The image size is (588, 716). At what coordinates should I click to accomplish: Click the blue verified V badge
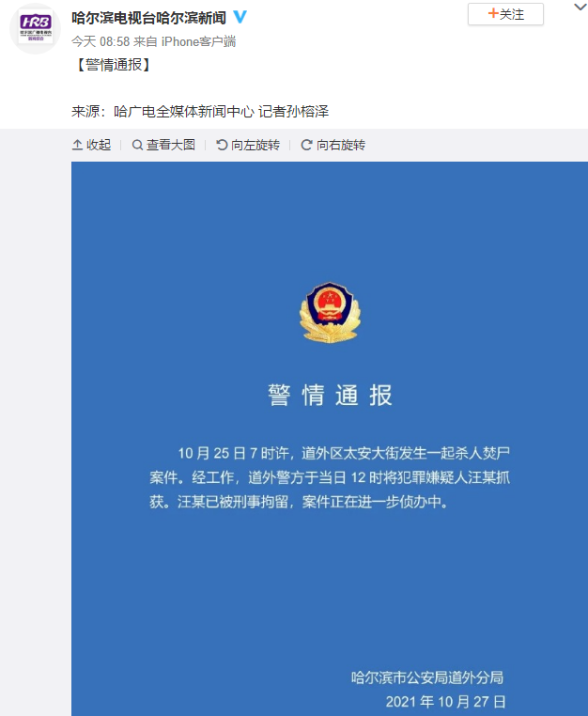[x=240, y=17]
